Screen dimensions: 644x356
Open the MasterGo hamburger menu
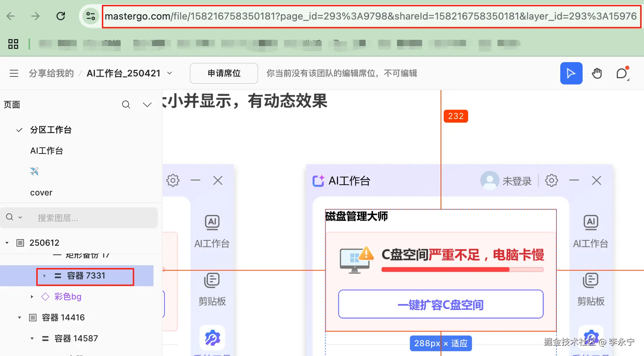click(14, 73)
